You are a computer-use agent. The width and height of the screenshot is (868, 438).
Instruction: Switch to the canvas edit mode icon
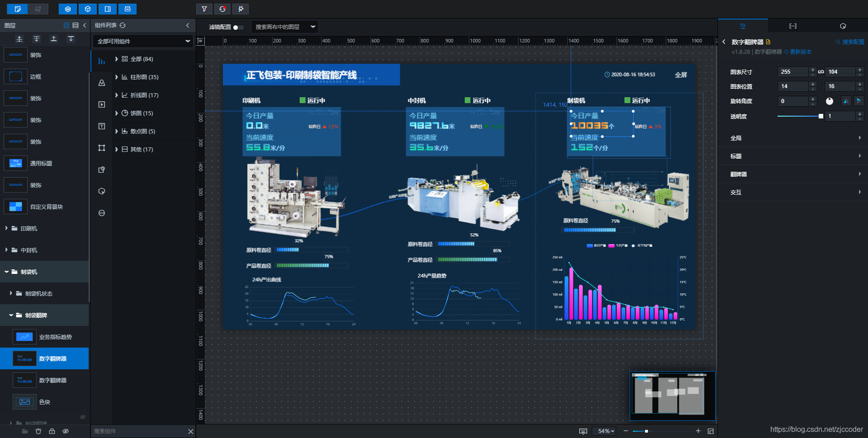(18, 9)
